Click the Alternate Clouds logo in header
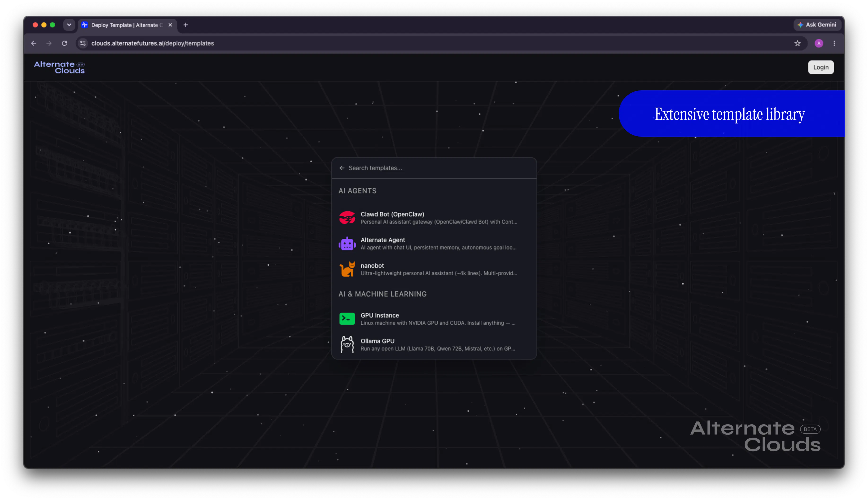Screen dimensions: 868x500 pyautogui.click(x=59, y=67)
